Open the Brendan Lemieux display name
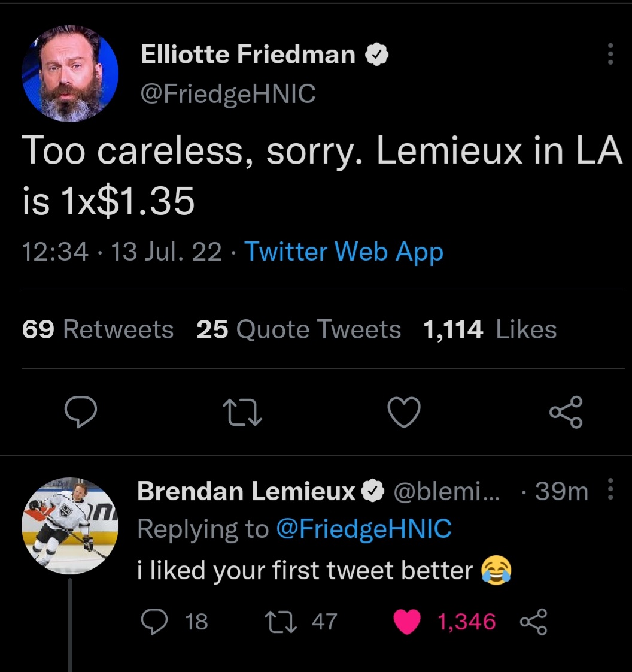This screenshot has height=672, width=632. click(x=246, y=491)
